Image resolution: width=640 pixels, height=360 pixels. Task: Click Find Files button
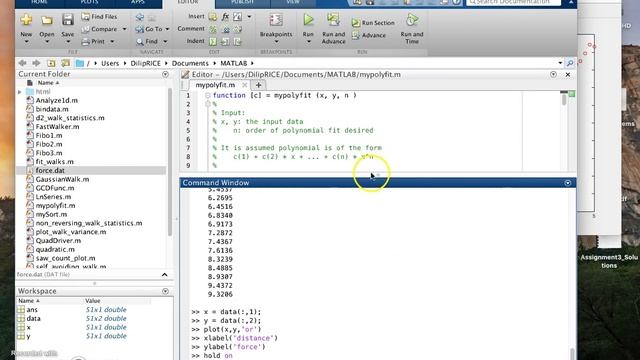coord(99,17)
